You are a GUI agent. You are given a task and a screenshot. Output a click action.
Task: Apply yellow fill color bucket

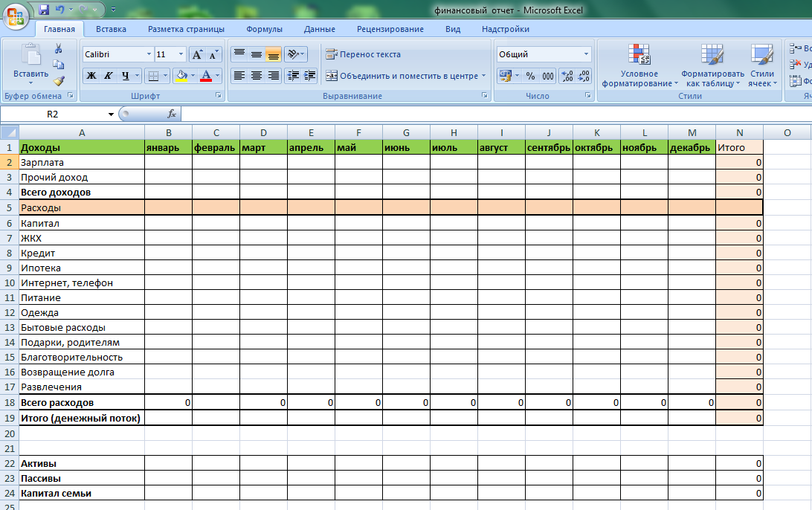click(x=181, y=76)
